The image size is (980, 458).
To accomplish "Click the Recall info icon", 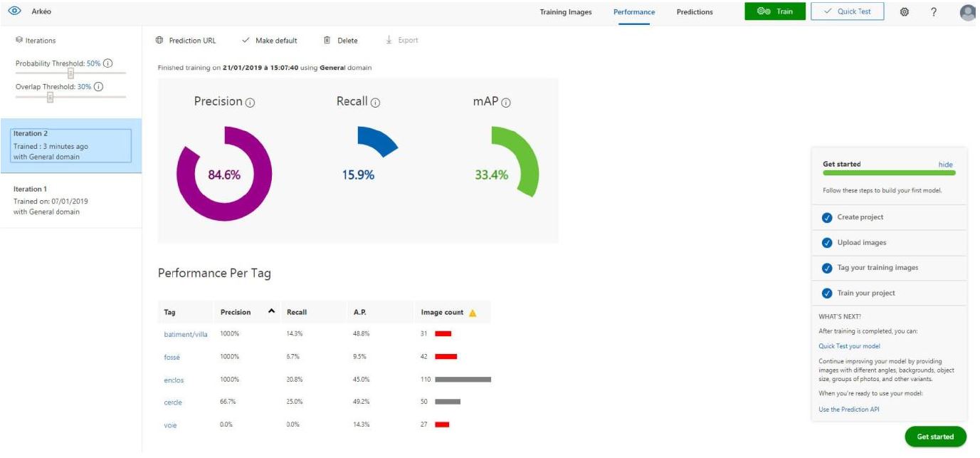I will (x=375, y=103).
